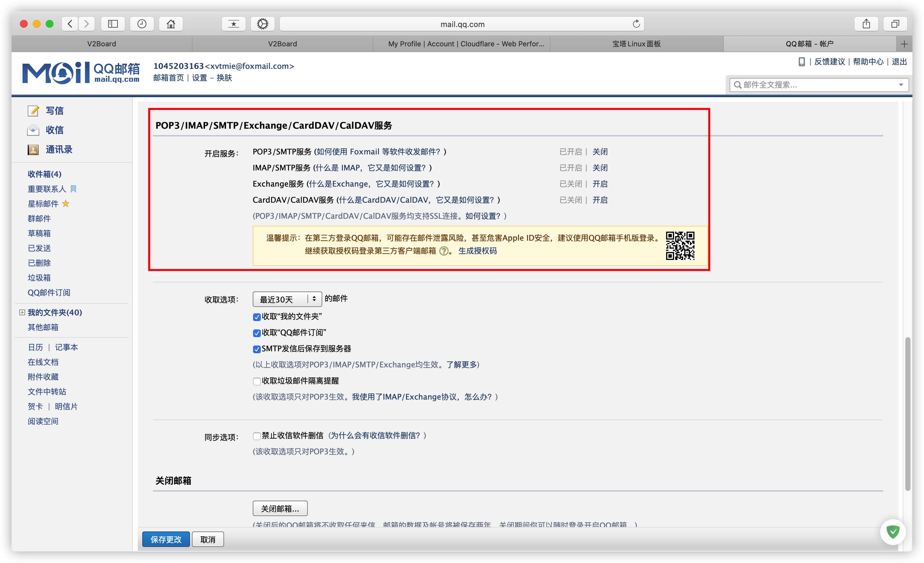Open 收件箱(4) folder

45,174
